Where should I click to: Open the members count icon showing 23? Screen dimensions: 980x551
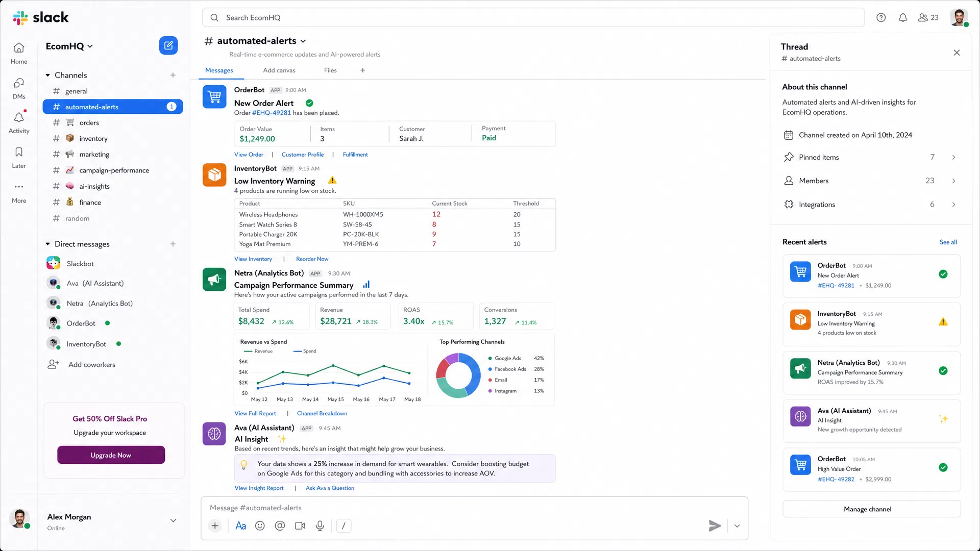pyautogui.click(x=928, y=17)
